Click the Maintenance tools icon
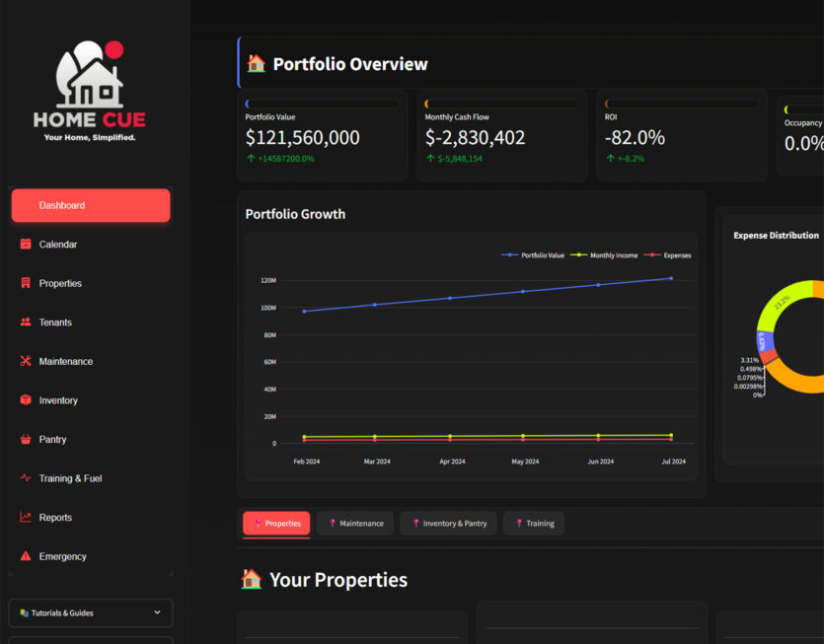Screen dimensions: 824x644 point(26,361)
